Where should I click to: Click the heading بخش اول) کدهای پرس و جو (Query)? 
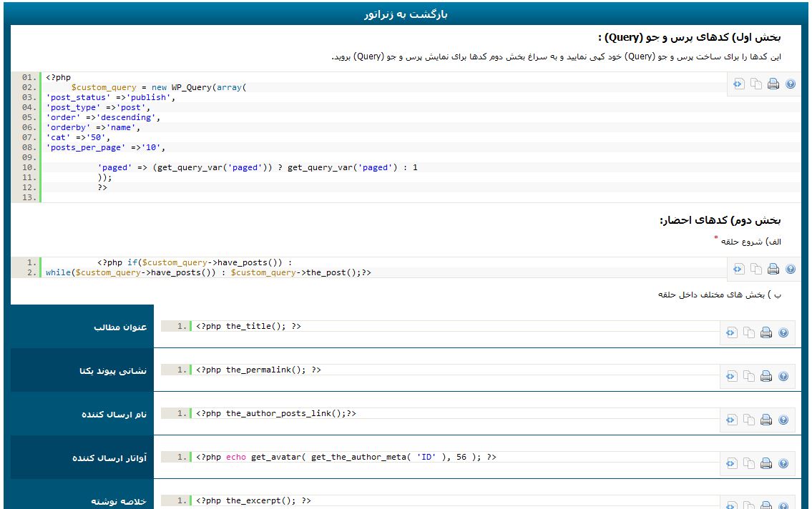tap(689, 37)
